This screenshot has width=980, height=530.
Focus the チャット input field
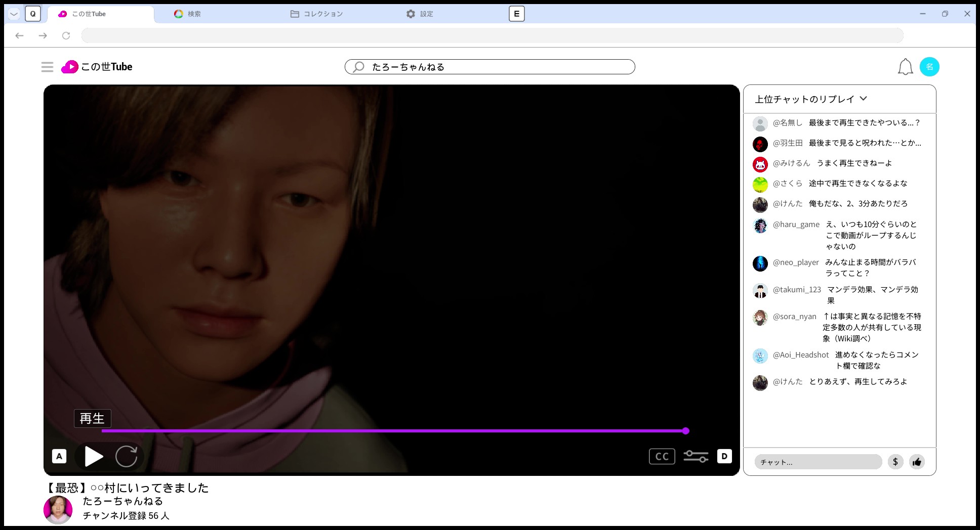coord(818,462)
